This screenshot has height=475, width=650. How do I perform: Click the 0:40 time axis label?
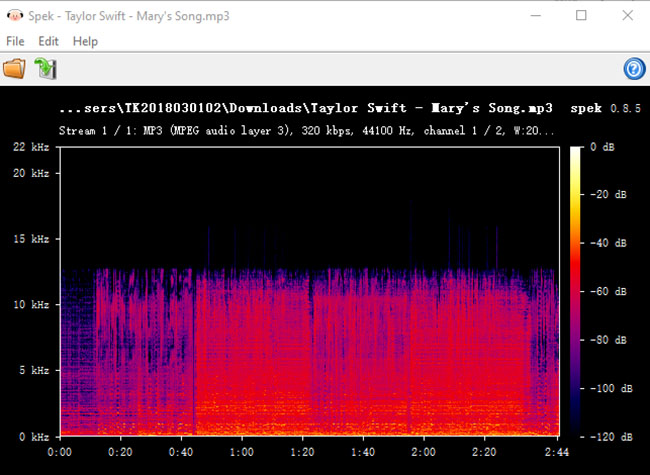pyautogui.click(x=181, y=452)
